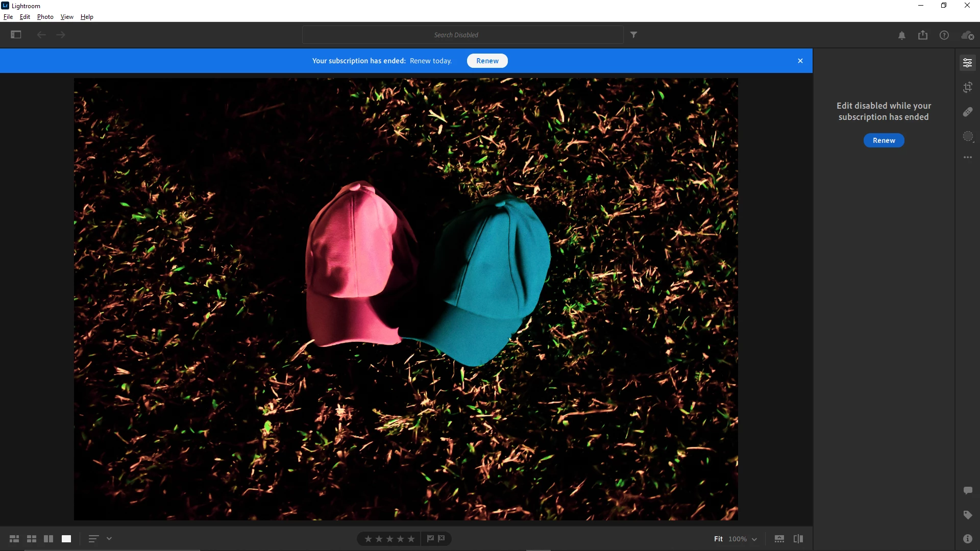This screenshot has width=980, height=551.
Task: Select the Crop and Rotate tool
Action: pos(967,87)
